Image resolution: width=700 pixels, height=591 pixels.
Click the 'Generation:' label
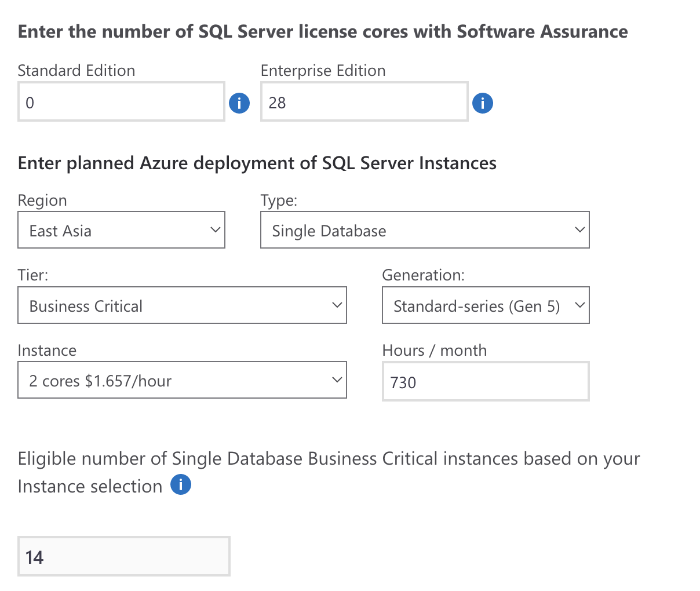click(x=424, y=275)
